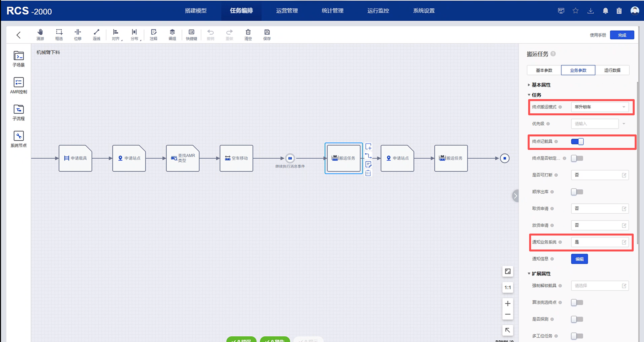Save the flow with 保存
The image size is (644, 342).
pyautogui.click(x=267, y=35)
